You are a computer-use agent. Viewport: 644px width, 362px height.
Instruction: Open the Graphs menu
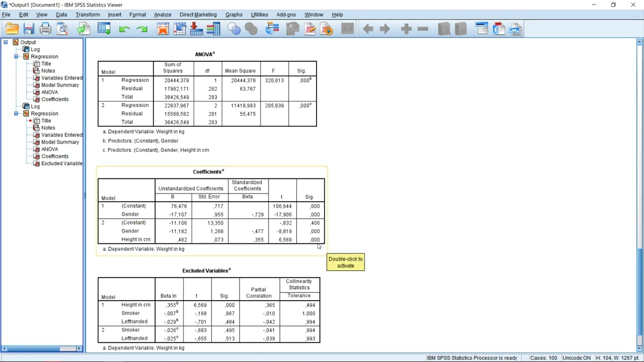coord(234,15)
